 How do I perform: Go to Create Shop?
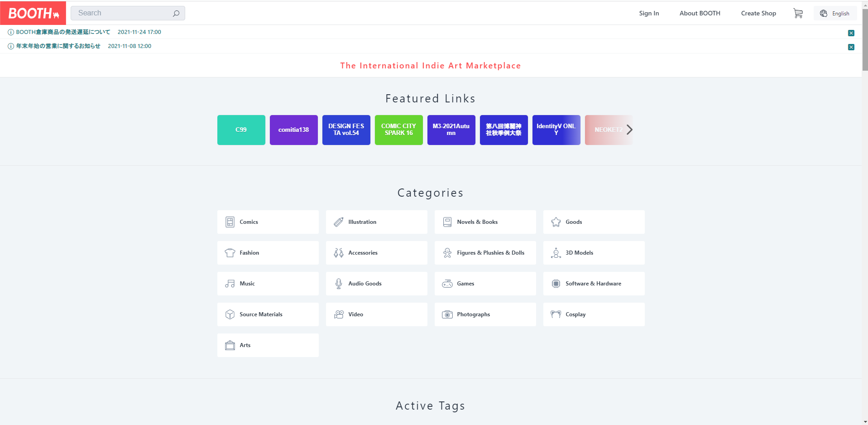click(x=758, y=14)
